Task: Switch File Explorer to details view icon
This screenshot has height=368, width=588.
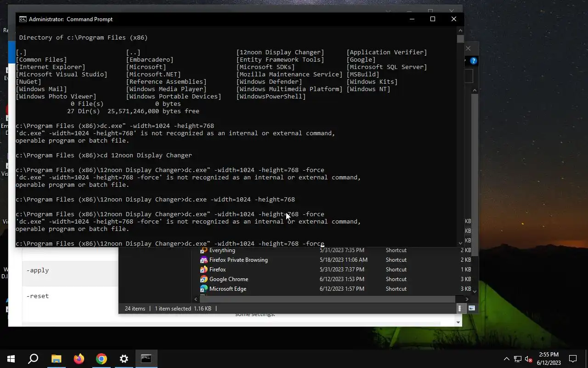Action: pyautogui.click(x=459, y=309)
